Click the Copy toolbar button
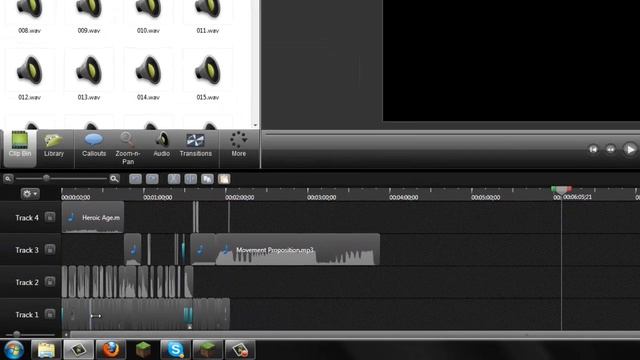The height and width of the screenshot is (360, 640). [207, 179]
